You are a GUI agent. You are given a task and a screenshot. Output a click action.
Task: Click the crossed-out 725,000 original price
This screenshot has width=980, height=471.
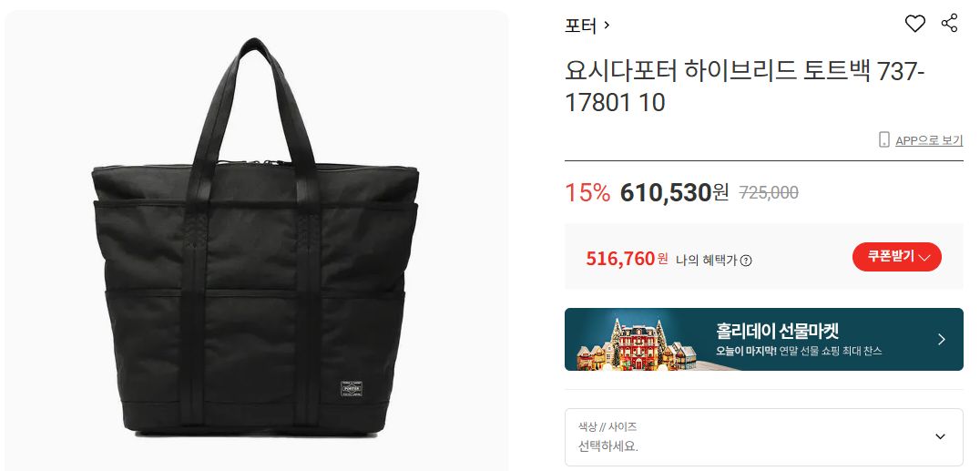(x=769, y=192)
